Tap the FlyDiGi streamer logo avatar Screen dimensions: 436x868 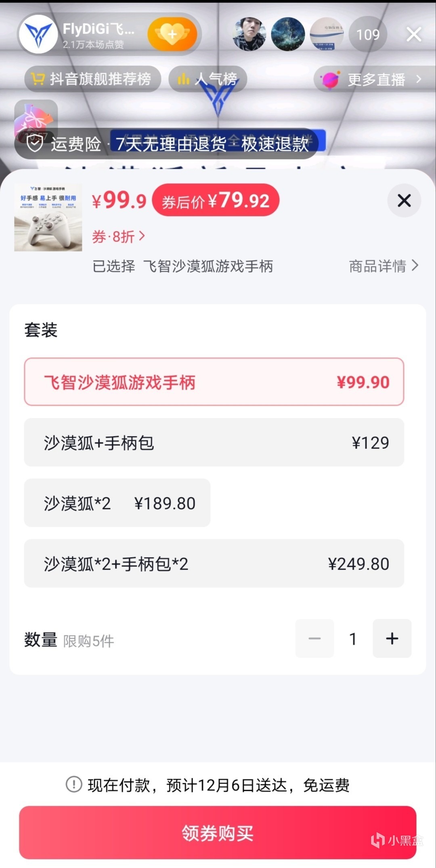pyautogui.click(x=38, y=34)
